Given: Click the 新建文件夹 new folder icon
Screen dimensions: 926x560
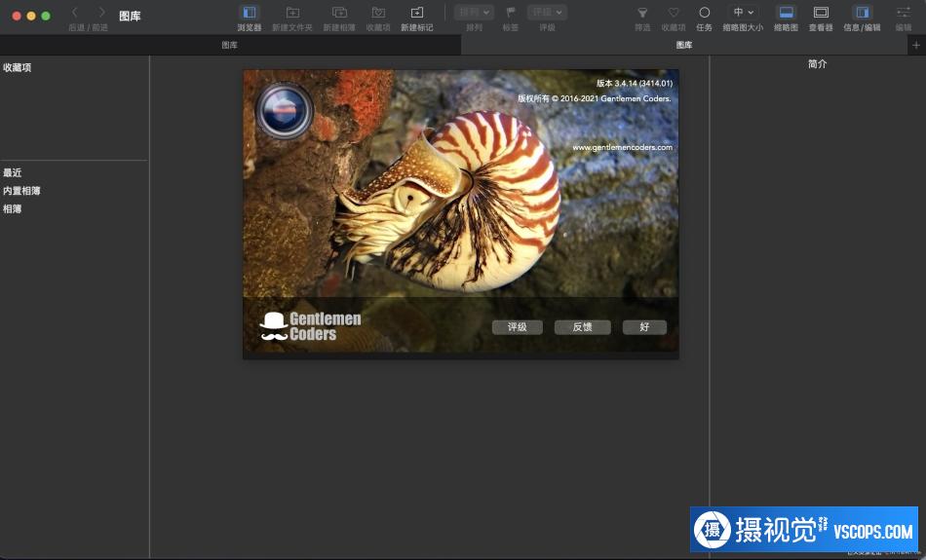Looking at the screenshot, I should (292, 13).
